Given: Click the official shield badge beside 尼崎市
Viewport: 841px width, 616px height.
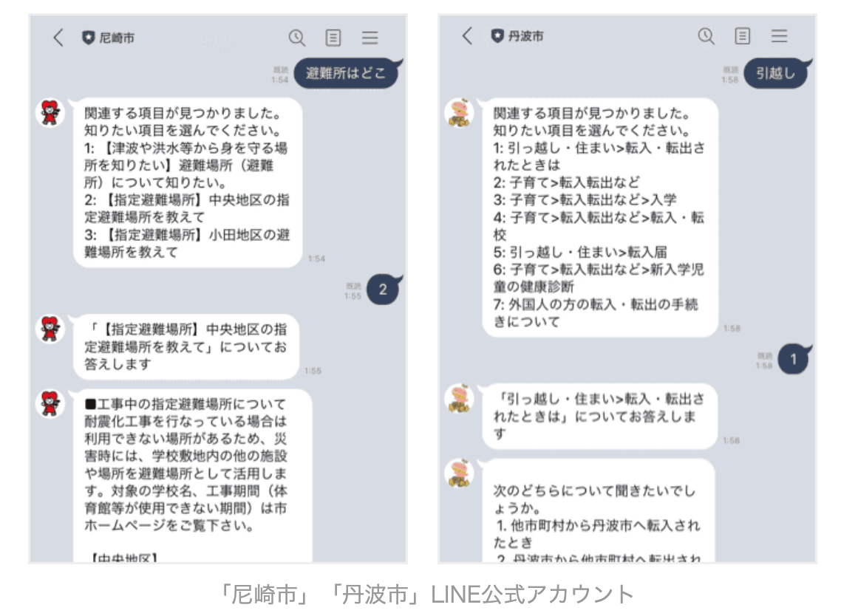Looking at the screenshot, I should point(89,38).
